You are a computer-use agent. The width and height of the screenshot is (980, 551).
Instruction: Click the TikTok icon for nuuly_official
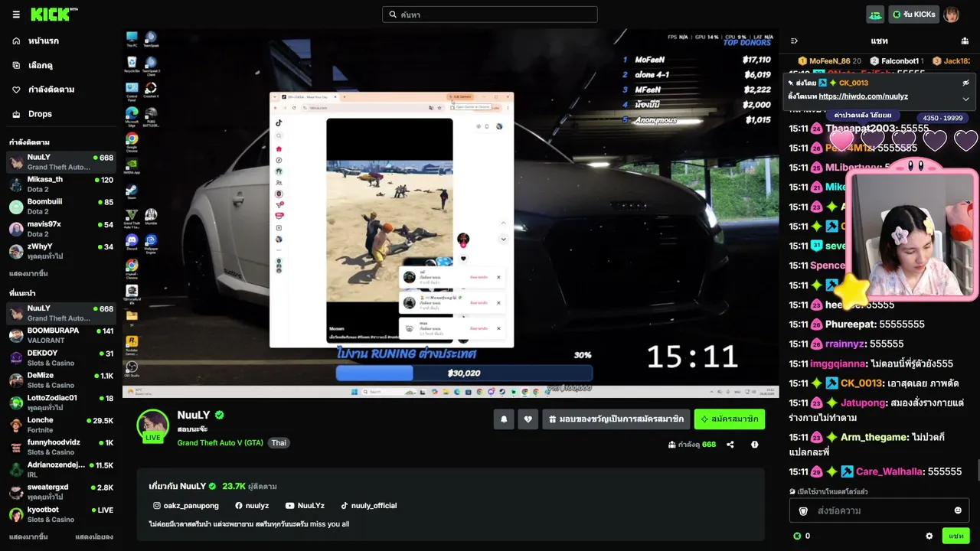345,506
